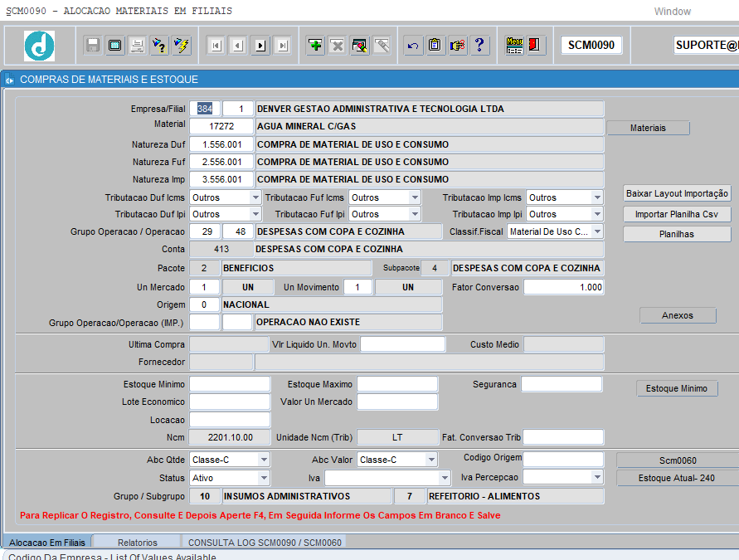Open Tributacao Fuf Ipi dropdown

[x=415, y=214]
